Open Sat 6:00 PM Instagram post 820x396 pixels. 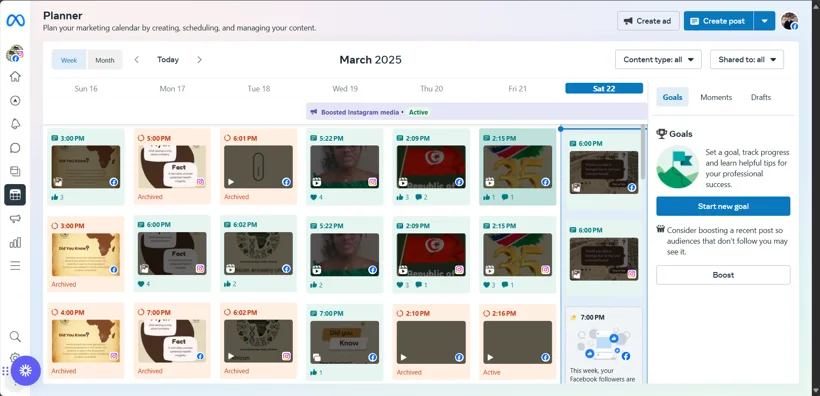pyautogui.click(x=604, y=258)
